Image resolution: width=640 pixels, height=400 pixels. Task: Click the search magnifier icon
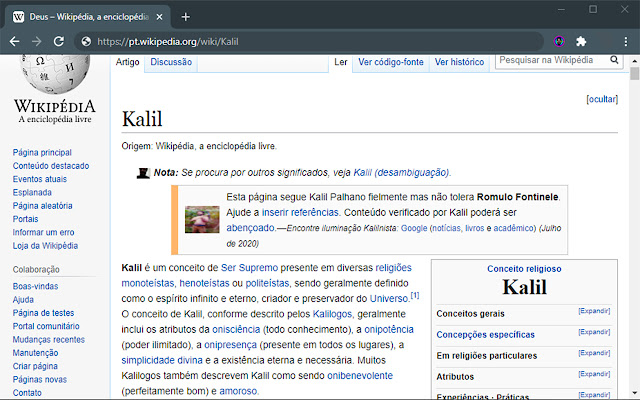[x=614, y=60]
